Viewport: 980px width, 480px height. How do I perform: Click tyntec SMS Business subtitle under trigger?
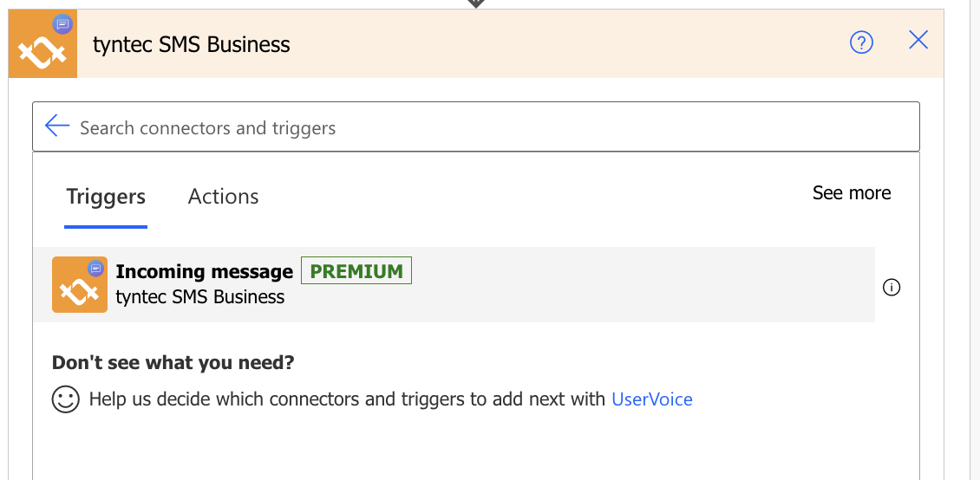(200, 297)
